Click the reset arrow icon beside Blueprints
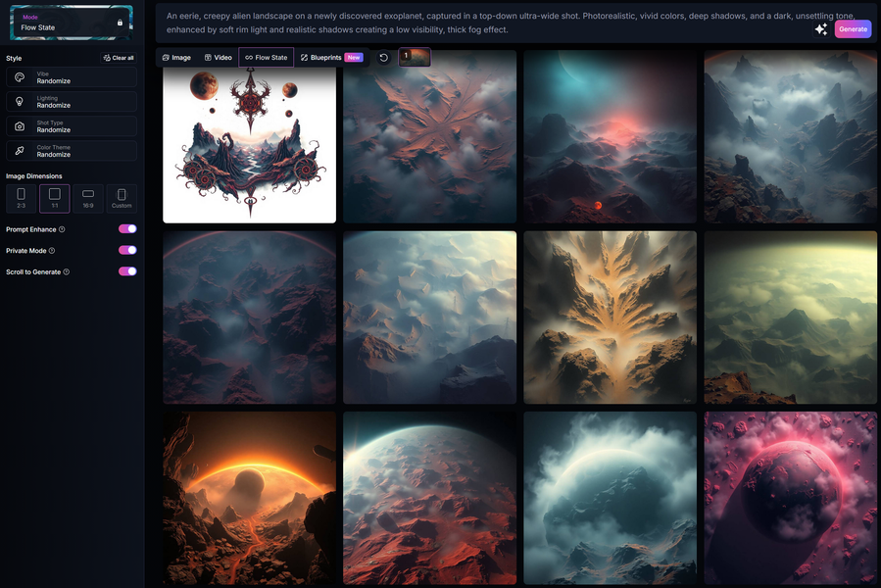Screen dimensions: 881x588 click(384, 58)
